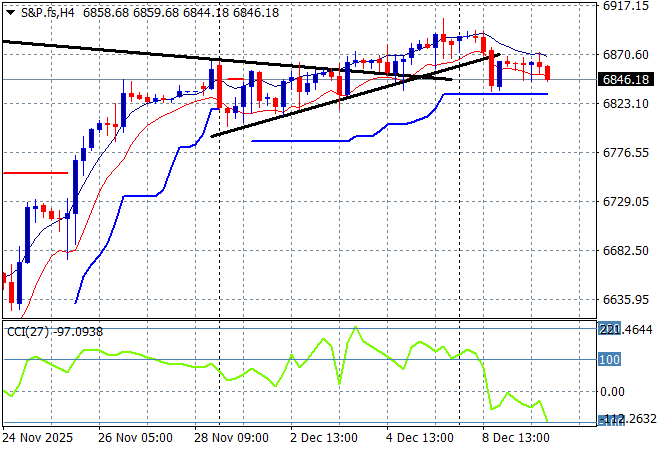660x450 pixels.
Task: Select the 6917.15 price scale label
Action: 625,6
